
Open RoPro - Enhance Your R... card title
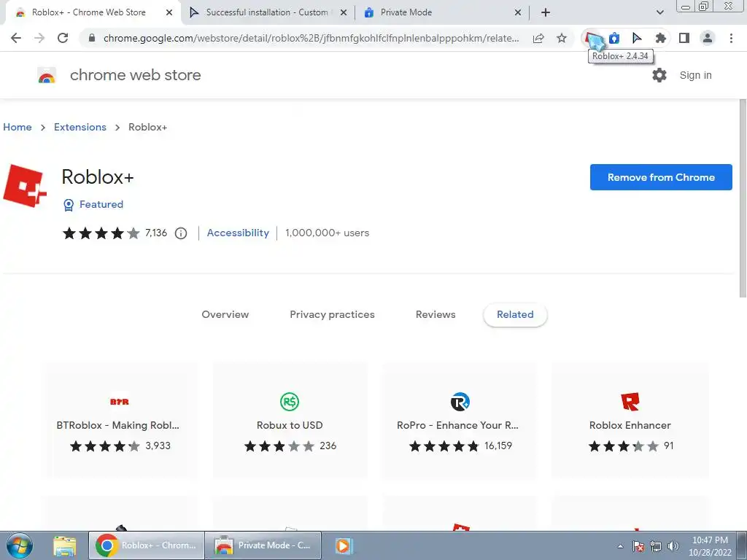pos(457,425)
